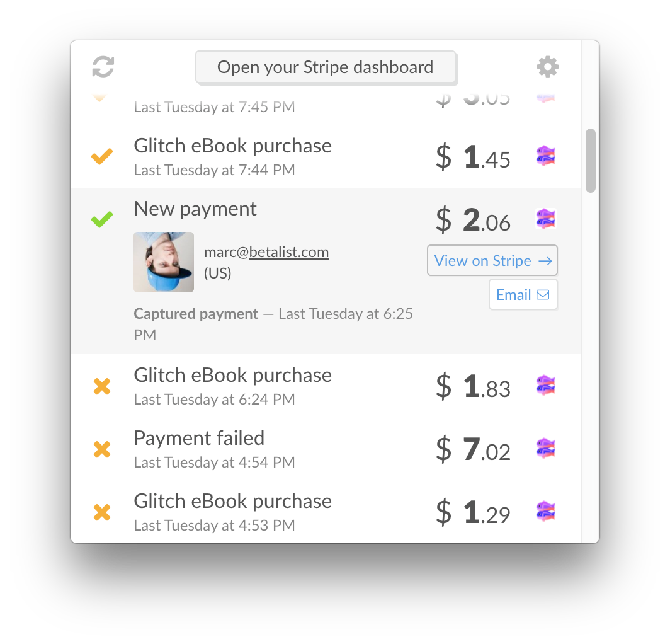670x644 pixels.
Task: Click the orange X beside Payment failed
Action: [102, 449]
